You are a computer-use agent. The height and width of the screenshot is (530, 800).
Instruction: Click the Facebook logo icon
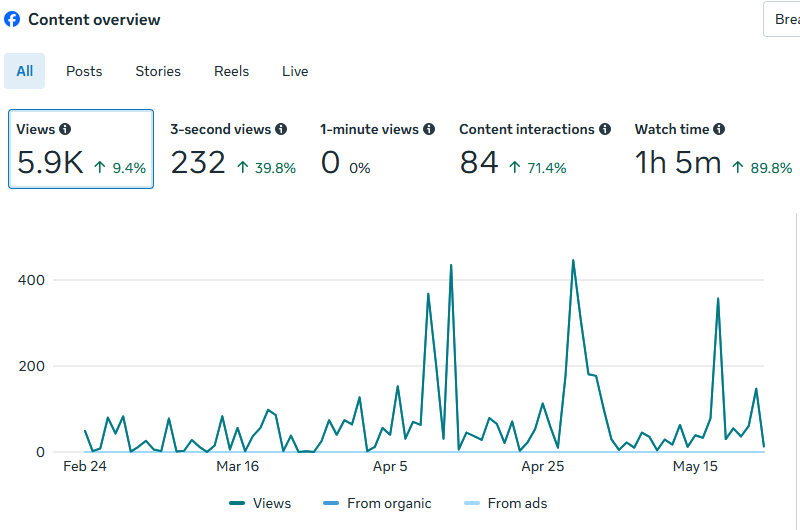click(x=12, y=19)
